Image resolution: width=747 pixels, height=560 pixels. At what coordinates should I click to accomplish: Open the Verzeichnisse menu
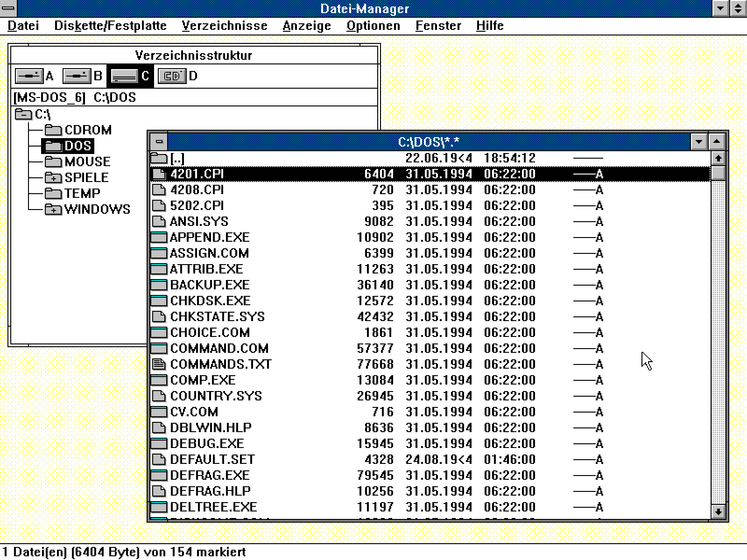225,26
